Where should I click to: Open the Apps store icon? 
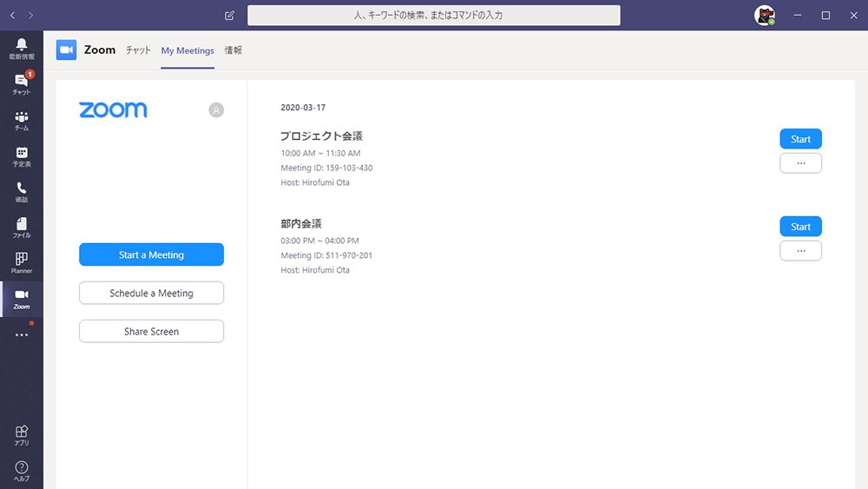tap(22, 435)
